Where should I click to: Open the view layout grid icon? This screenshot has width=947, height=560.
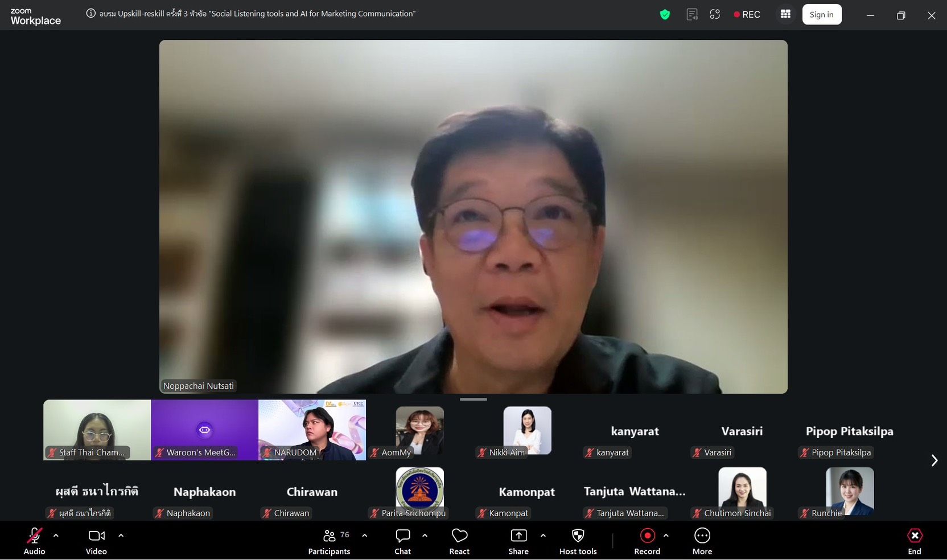(x=785, y=14)
